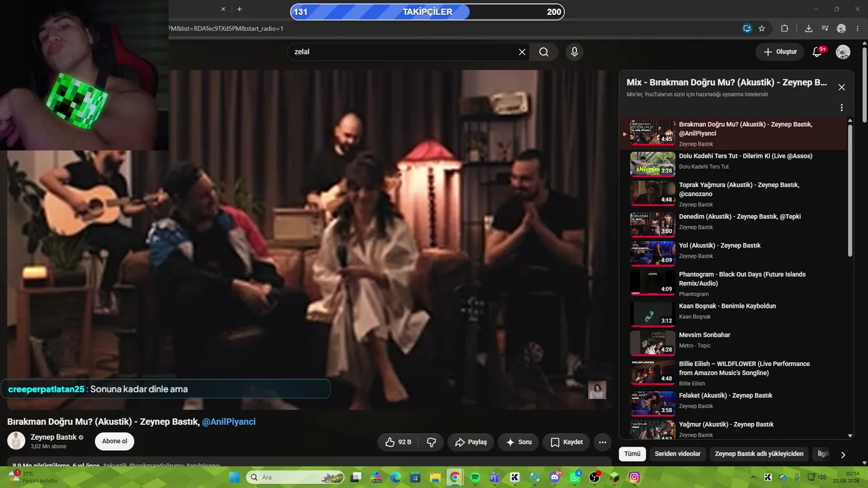Clear the YouTube search box text

click(522, 52)
